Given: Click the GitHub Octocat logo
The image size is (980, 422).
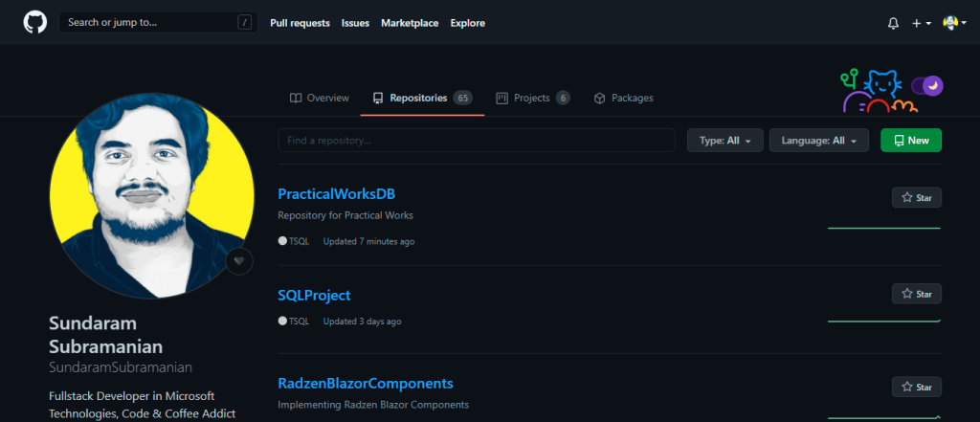Looking at the screenshot, I should pos(34,23).
